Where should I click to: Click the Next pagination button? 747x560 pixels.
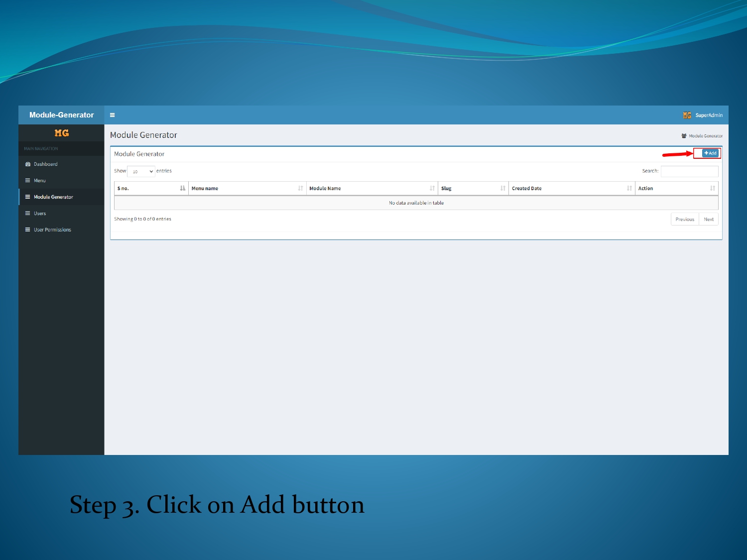[x=709, y=219]
